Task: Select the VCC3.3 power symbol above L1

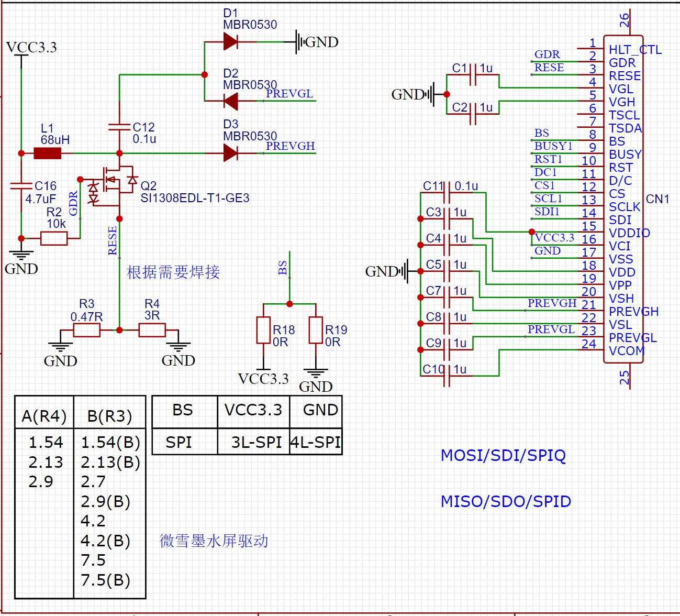Action: pyautogui.click(x=31, y=49)
